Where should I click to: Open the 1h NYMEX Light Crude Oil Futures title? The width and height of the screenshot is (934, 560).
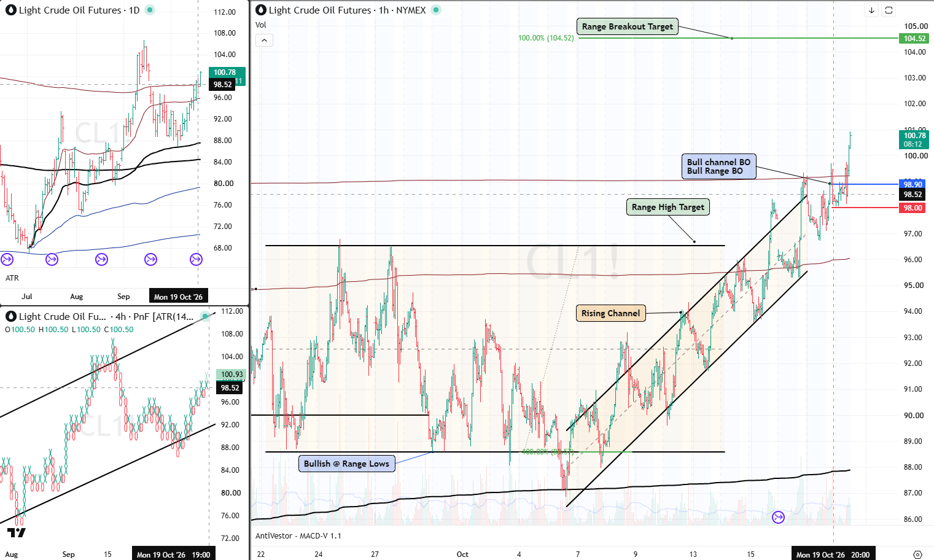(347, 10)
